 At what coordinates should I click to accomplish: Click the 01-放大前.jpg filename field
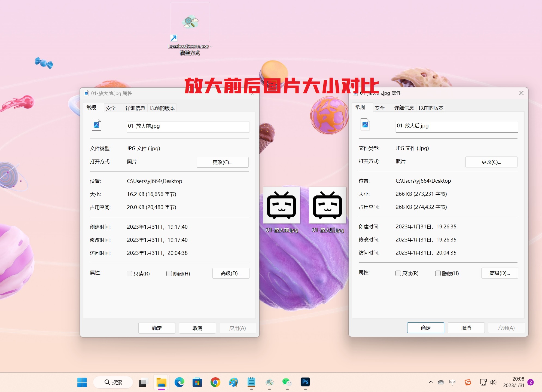click(x=188, y=127)
